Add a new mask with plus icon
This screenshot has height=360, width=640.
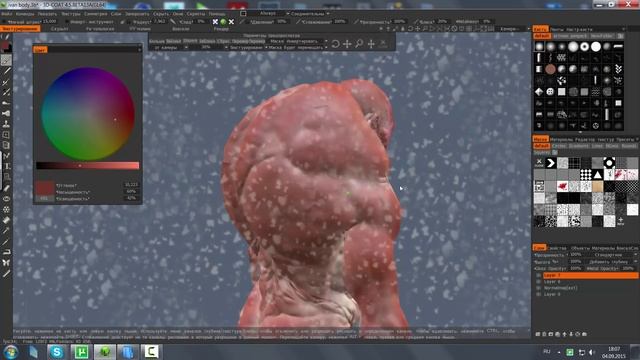621,221
